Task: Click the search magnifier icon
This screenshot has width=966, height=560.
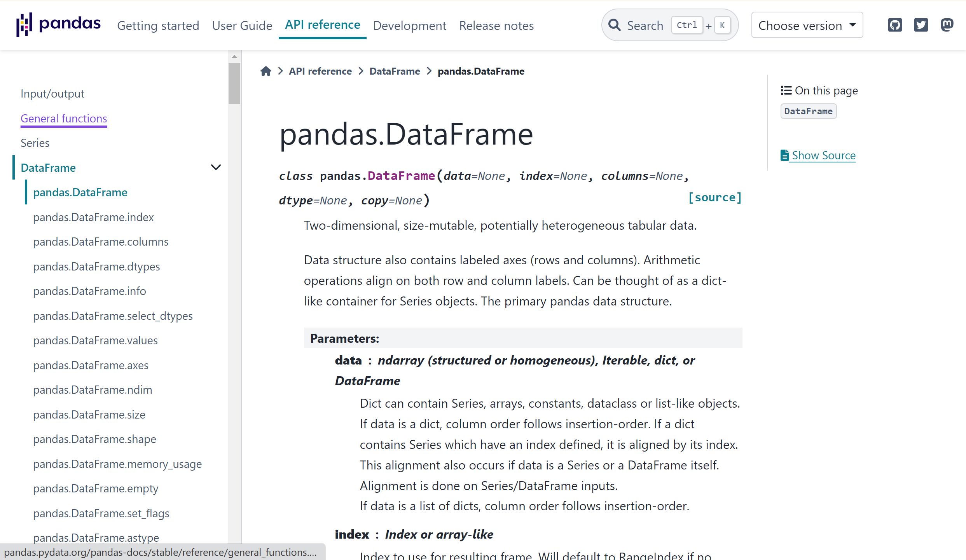Action: (x=615, y=25)
